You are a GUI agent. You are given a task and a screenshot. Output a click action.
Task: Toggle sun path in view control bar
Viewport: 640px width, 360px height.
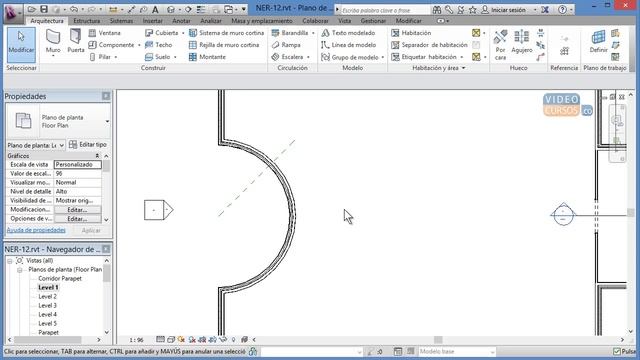pos(181,340)
